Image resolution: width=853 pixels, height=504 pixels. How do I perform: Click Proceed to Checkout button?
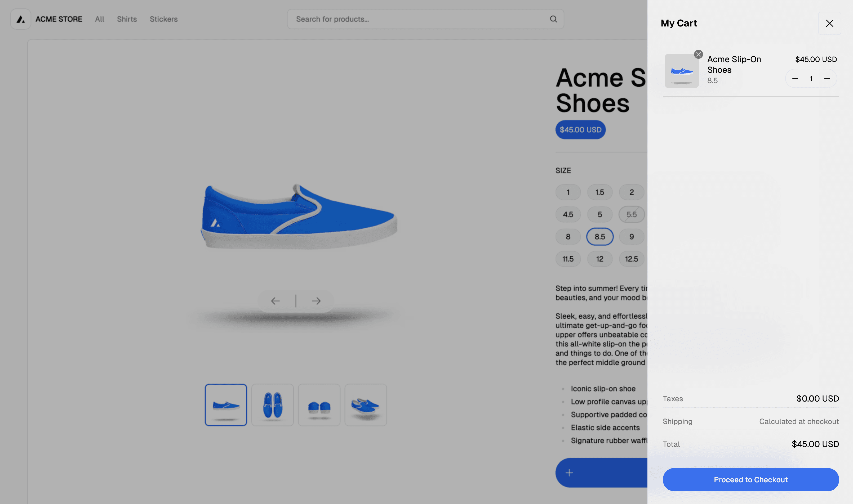coord(750,479)
